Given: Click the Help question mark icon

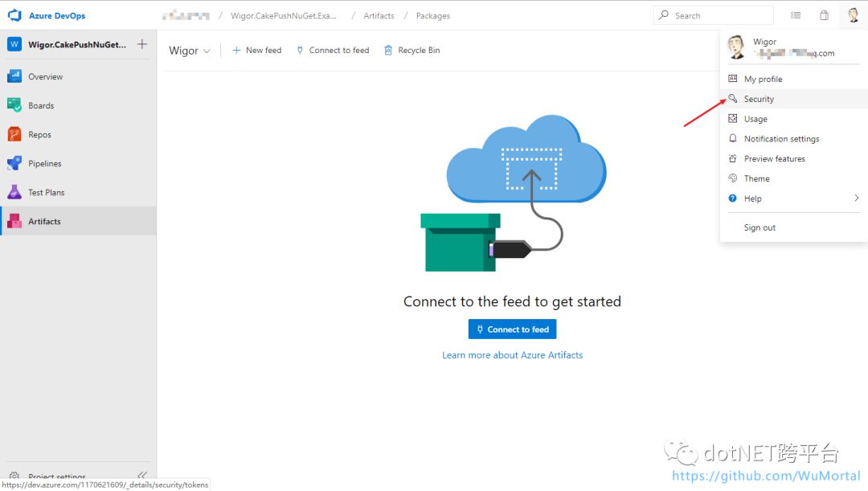Looking at the screenshot, I should tap(732, 198).
